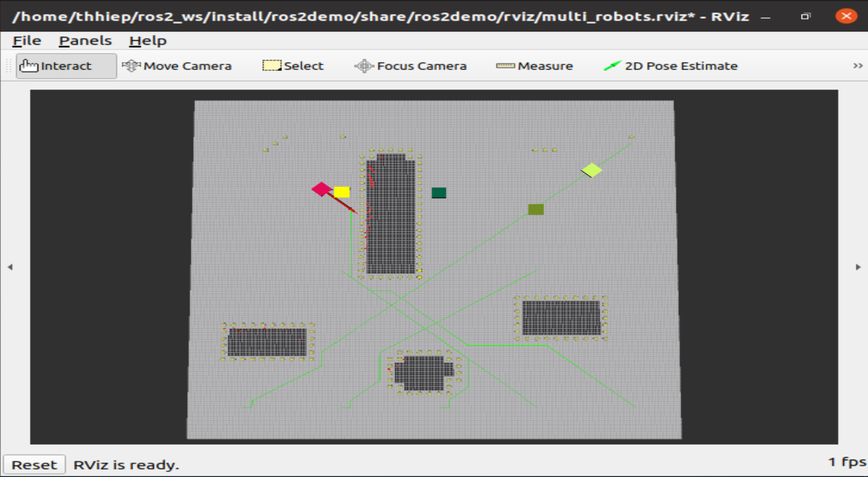Click the 2D Pose Estimate arrow icon

click(612, 66)
